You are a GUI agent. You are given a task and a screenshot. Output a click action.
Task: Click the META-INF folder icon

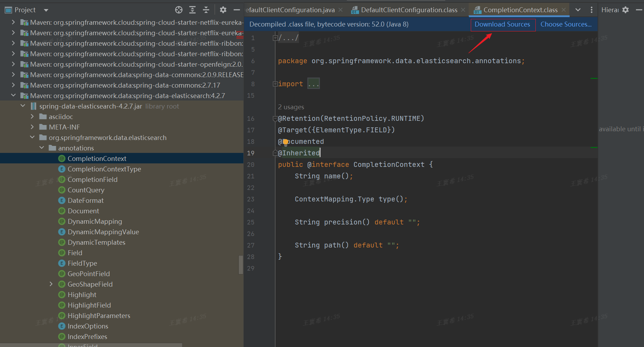point(43,127)
